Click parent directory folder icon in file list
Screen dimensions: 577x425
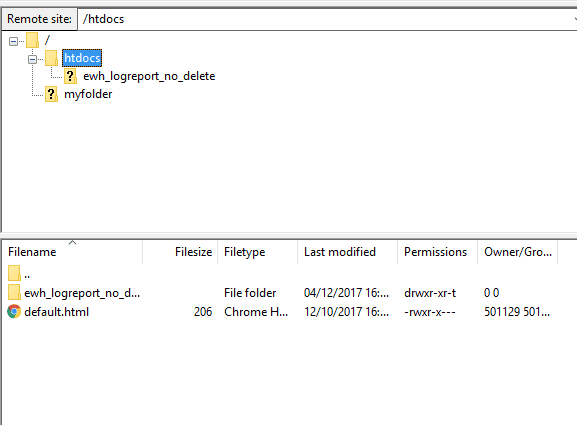click(14, 273)
